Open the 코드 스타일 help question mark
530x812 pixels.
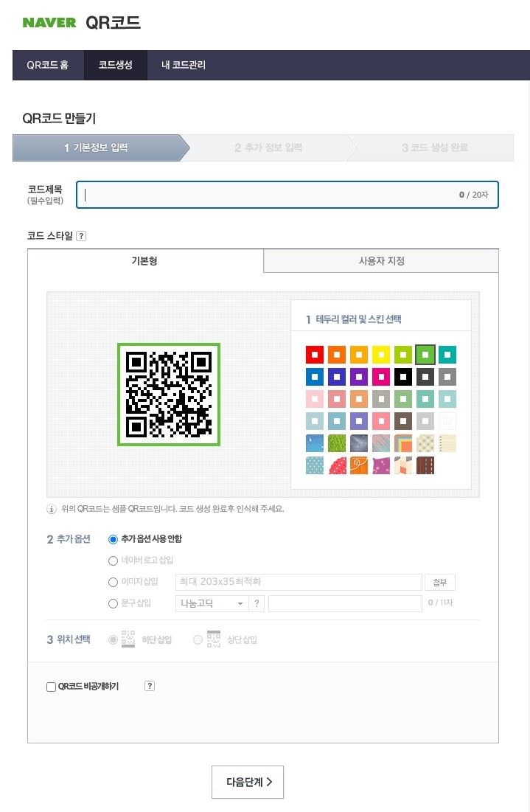(81, 236)
